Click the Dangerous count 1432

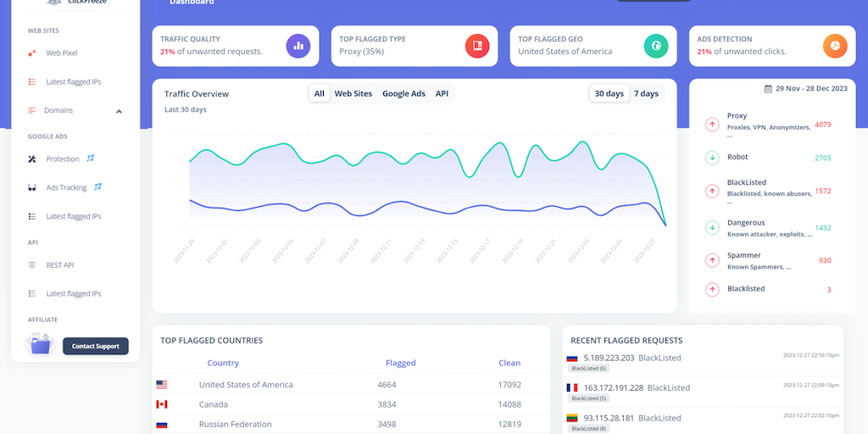pos(823,227)
